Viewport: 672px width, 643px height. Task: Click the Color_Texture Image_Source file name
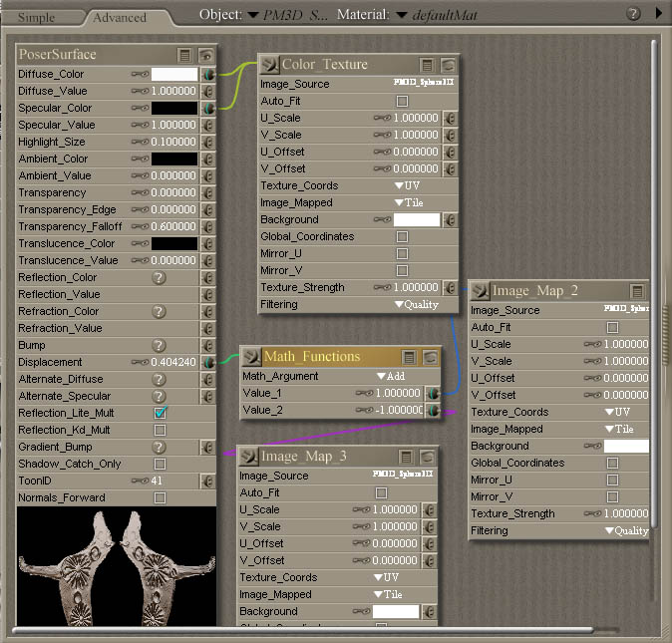click(424, 83)
